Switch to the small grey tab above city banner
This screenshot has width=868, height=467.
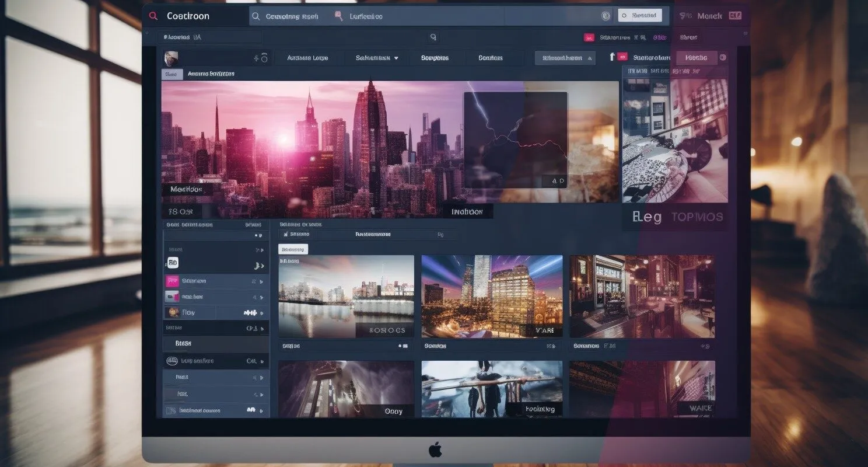pyautogui.click(x=171, y=74)
